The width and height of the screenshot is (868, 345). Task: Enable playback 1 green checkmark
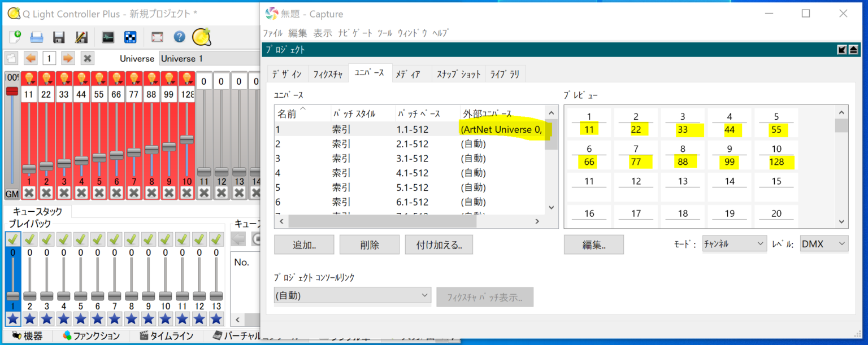[x=12, y=238]
